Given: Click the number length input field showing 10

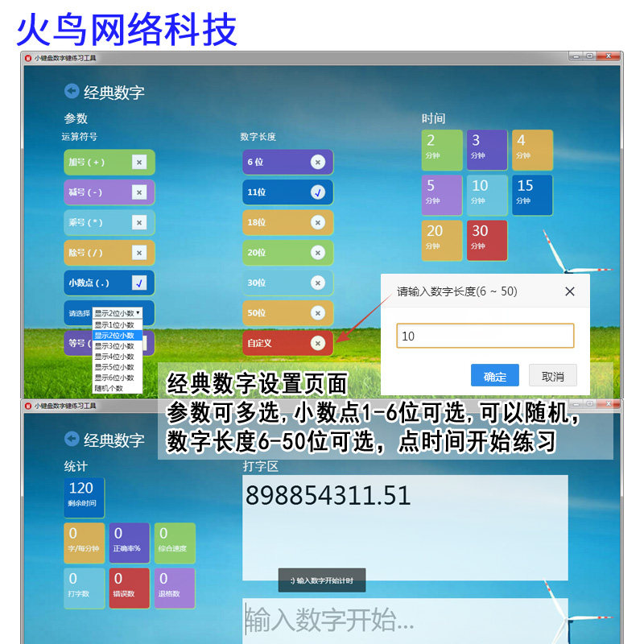Looking at the screenshot, I should pyautogui.click(x=485, y=336).
